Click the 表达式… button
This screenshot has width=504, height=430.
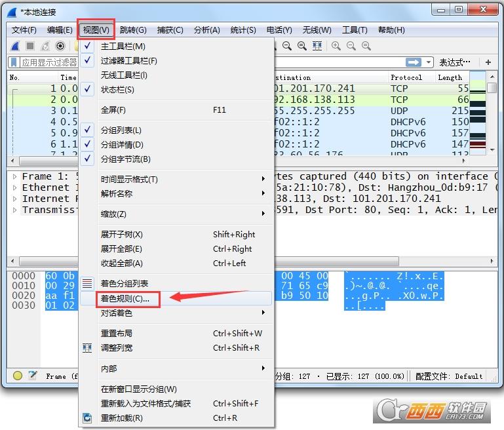pos(455,62)
